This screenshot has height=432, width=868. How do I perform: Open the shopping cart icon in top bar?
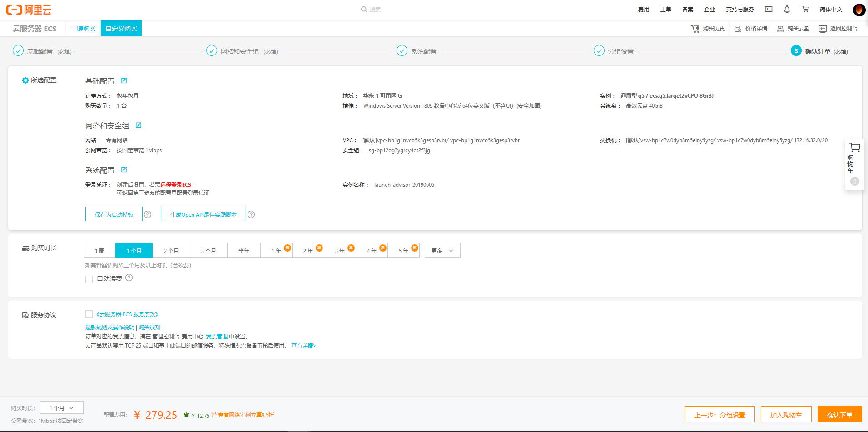tap(805, 9)
